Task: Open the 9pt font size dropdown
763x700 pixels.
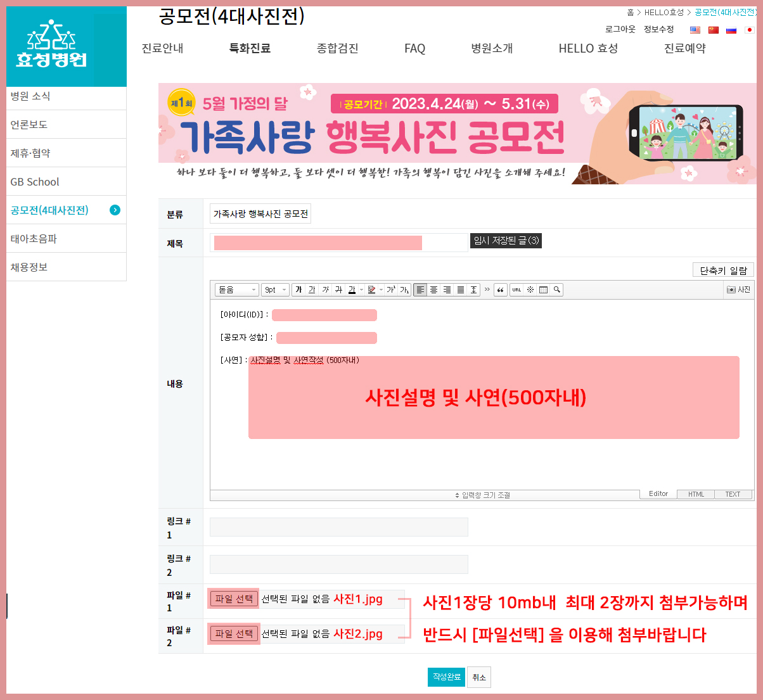Action: (276, 290)
